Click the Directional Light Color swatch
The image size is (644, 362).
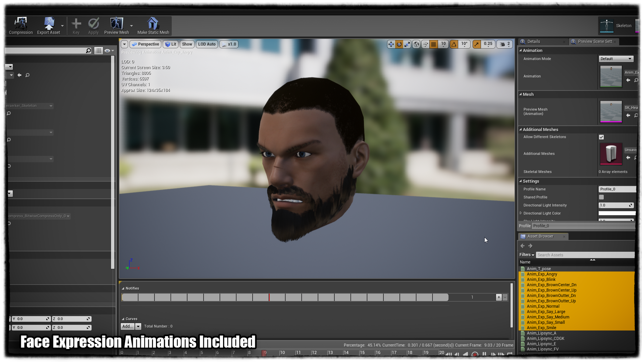[617, 214]
